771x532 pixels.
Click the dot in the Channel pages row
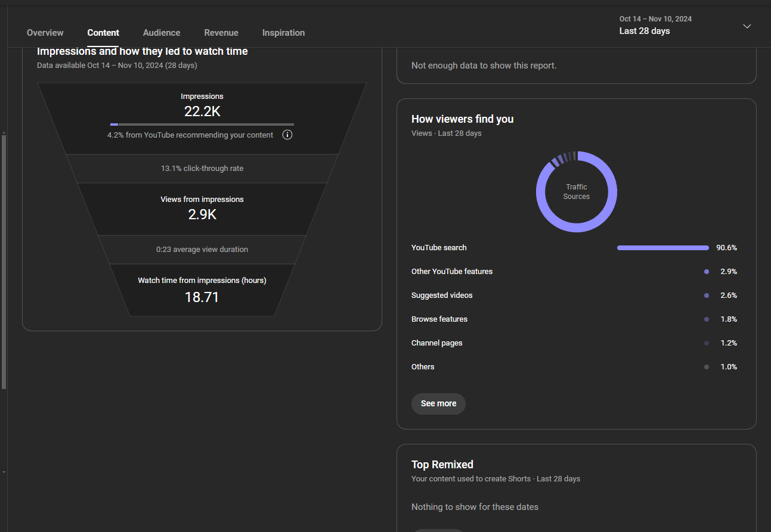pos(707,343)
